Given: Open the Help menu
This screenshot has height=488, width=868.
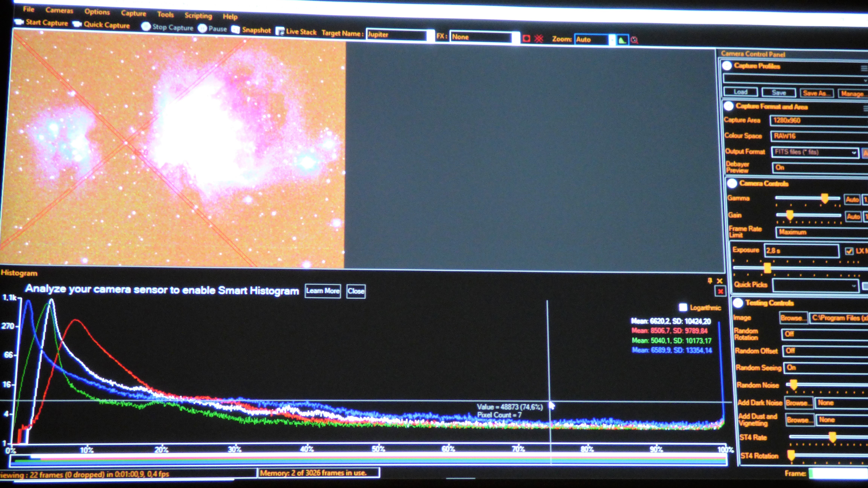Looking at the screenshot, I should click(230, 17).
